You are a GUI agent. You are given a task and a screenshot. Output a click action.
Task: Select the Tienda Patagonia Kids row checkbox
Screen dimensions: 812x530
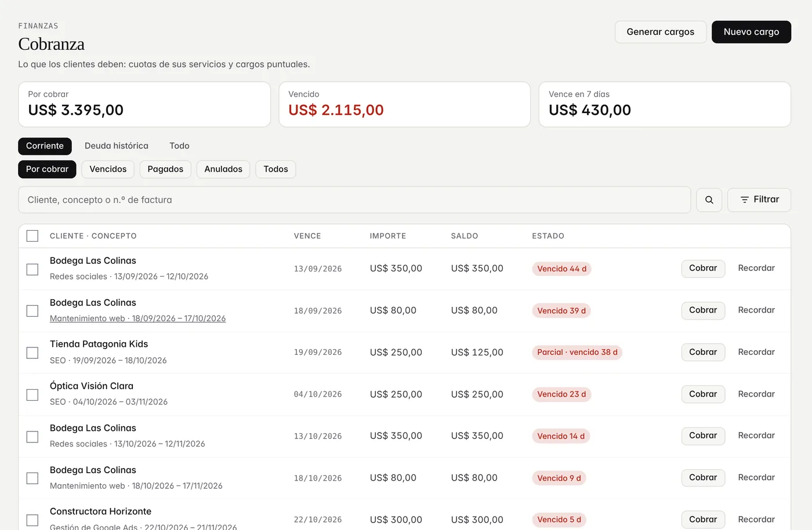click(32, 353)
